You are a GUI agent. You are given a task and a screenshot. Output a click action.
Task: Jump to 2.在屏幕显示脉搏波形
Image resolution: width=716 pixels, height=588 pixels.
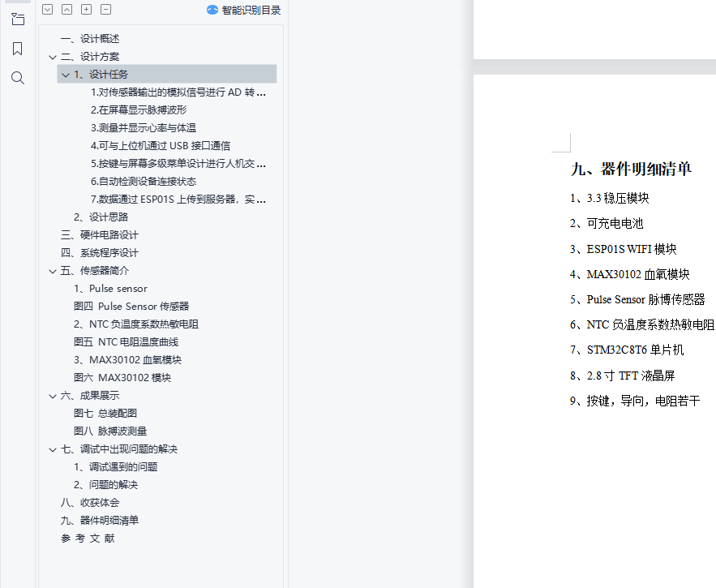[x=139, y=110]
